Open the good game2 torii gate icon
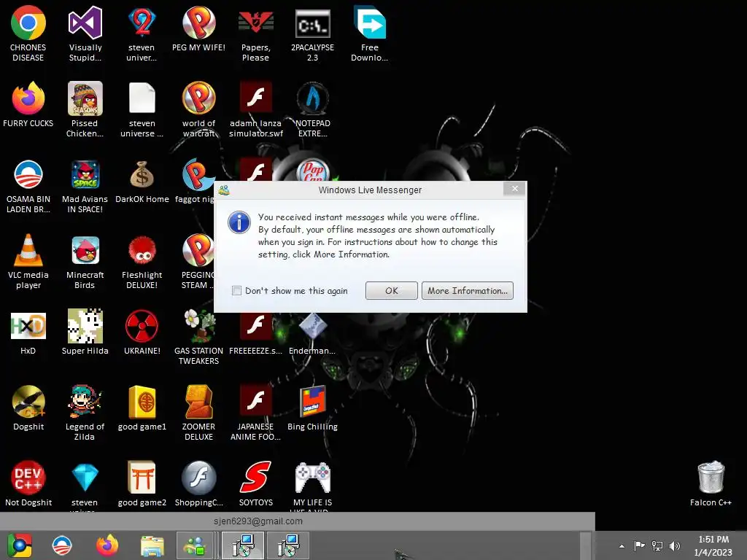747x560 pixels. pos(142,484)
